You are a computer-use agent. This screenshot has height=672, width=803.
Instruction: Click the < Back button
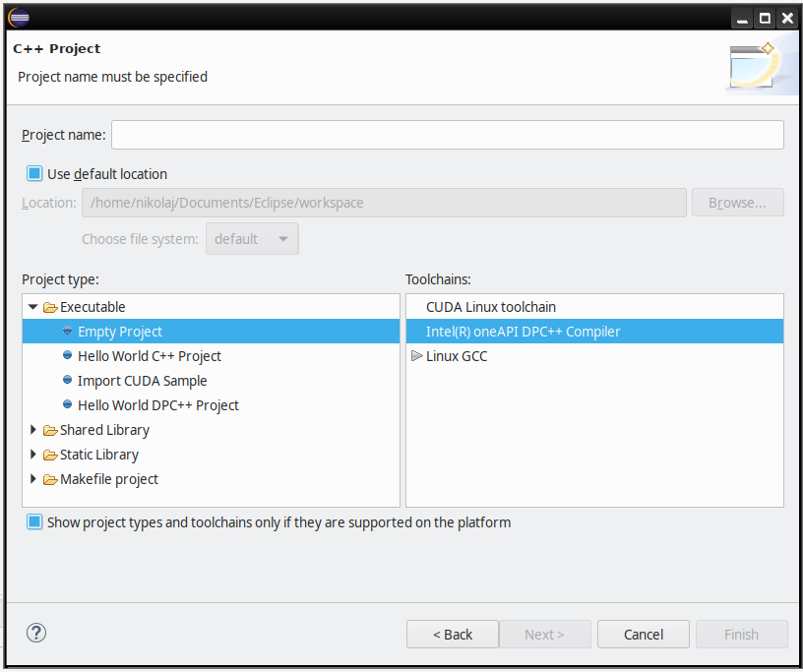[x=453, y=634]
